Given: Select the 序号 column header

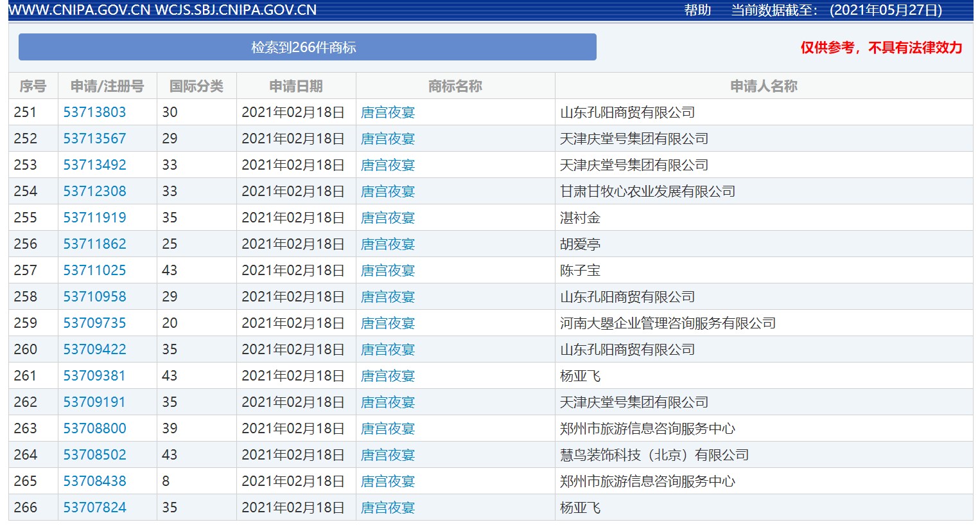Looking at the screenshot, I should point(33,85).
